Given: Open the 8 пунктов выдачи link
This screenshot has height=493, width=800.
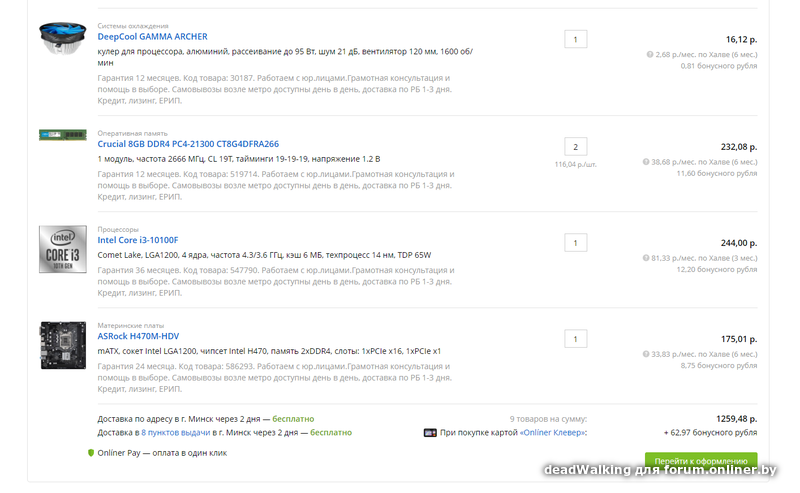Looking at the screenshot, I should 176,433.
